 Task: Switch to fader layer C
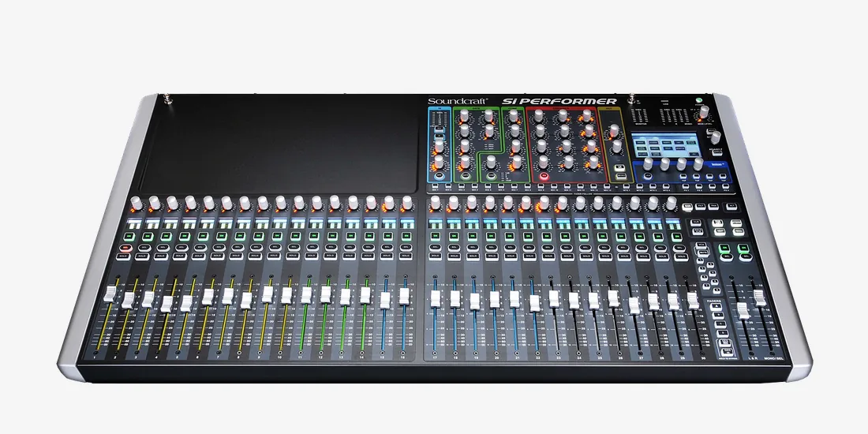[720, 324]
